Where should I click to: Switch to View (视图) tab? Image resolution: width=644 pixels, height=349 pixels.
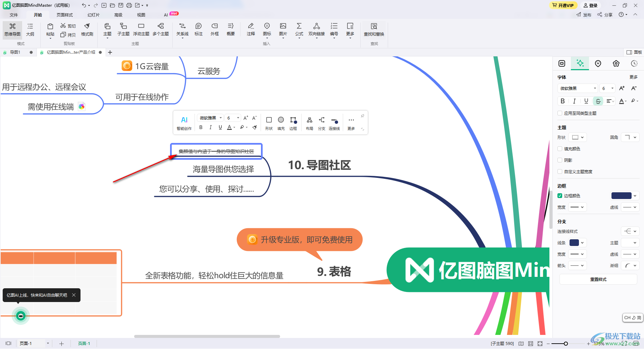[141, 15]
